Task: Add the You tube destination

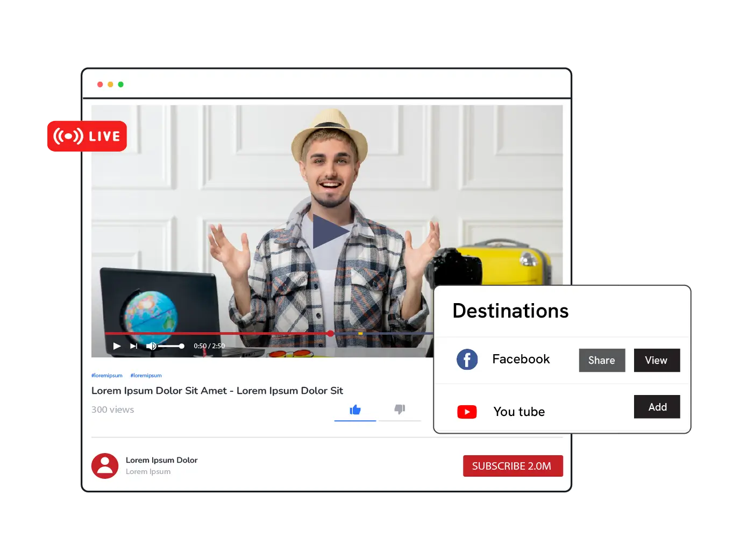Action: [657, 407]
